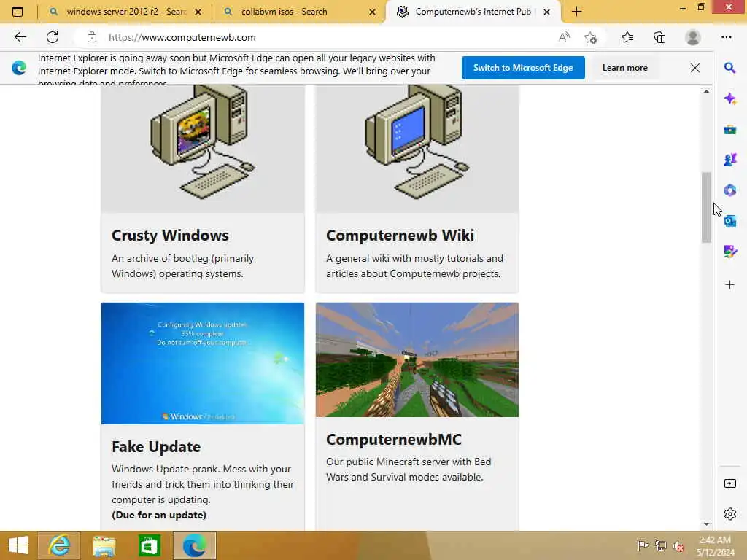Click the browser Back arrow
This screenshot has width=747, height=560.
20,37
